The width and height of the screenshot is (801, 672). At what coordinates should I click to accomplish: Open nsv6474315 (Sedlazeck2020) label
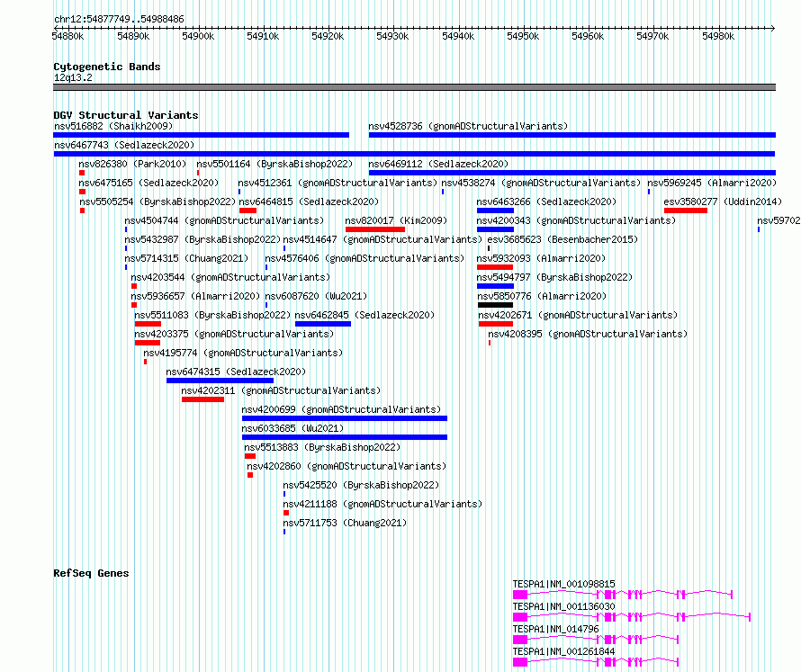coord(236,372)
